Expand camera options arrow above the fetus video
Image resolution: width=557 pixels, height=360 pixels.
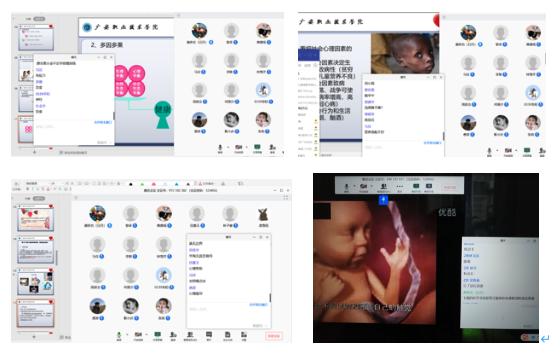point(372,186)
